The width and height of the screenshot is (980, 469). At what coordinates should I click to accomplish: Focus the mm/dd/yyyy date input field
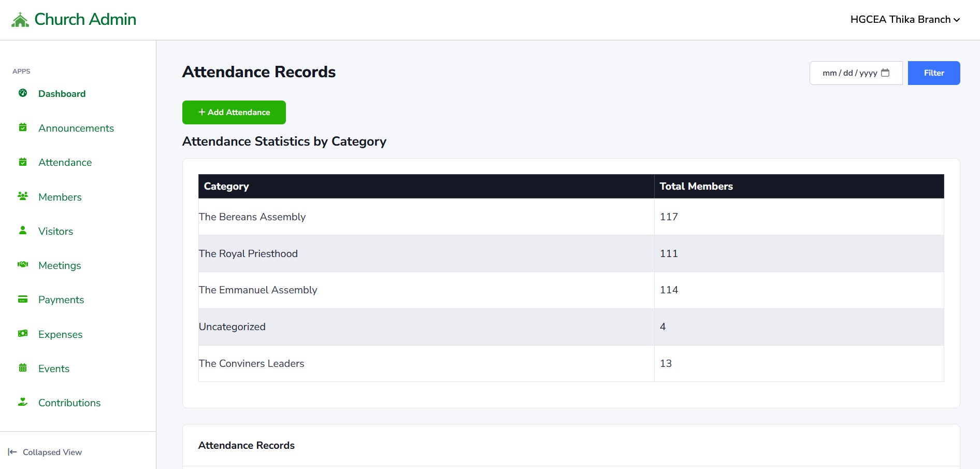(848, 73)
